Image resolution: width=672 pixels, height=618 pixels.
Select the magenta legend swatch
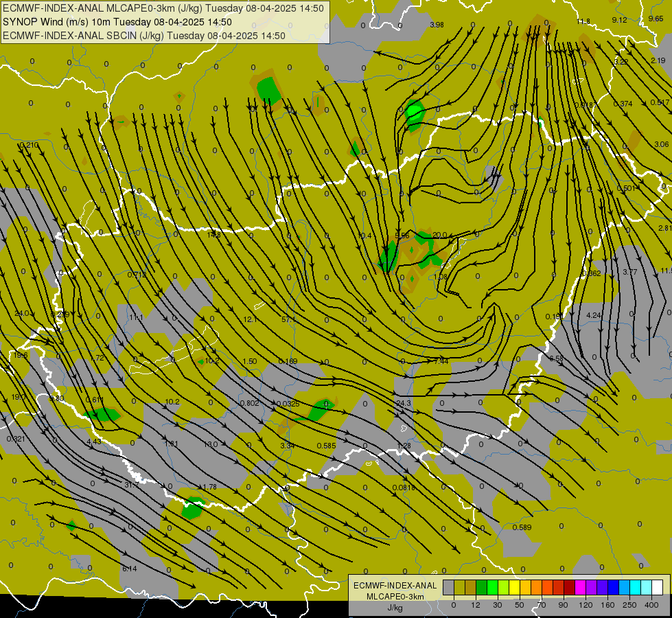pyautogui.click(x=581, y=588)
